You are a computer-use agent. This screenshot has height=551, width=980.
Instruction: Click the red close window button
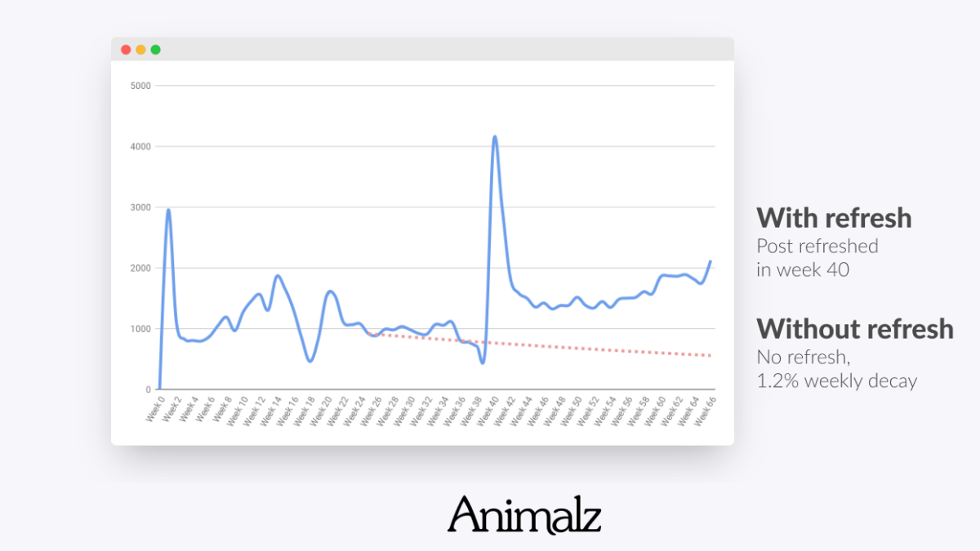126,50
